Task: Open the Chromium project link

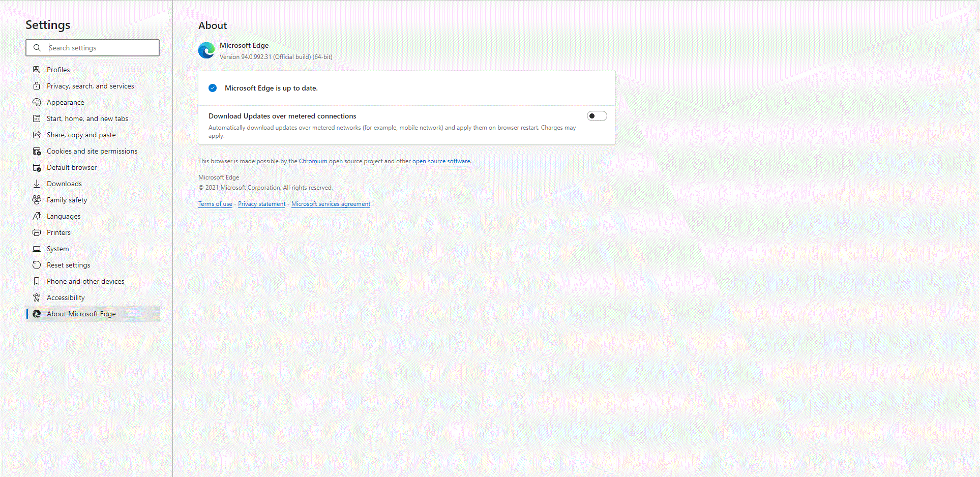Action: click(x=313, y=161)
